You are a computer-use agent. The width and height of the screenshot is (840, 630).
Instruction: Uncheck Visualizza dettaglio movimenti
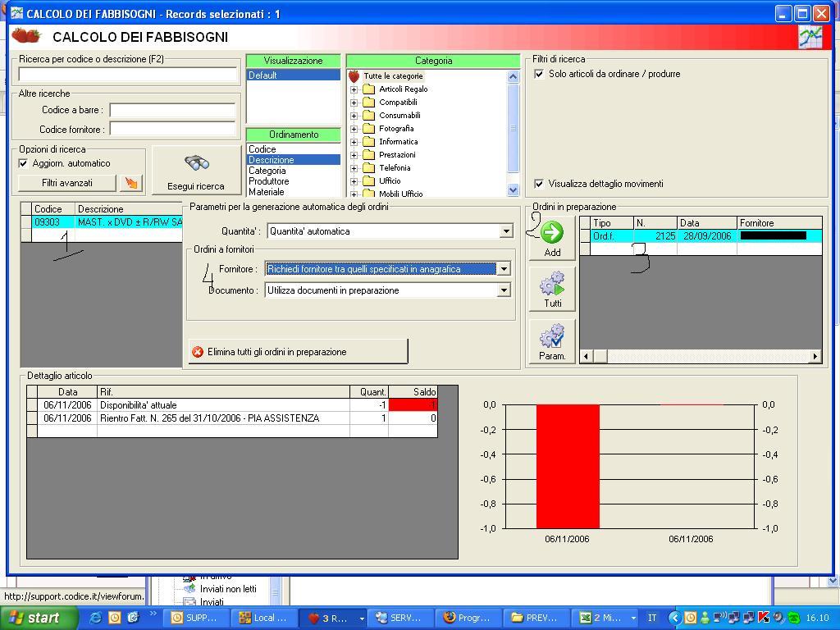(x=539, y=184)
